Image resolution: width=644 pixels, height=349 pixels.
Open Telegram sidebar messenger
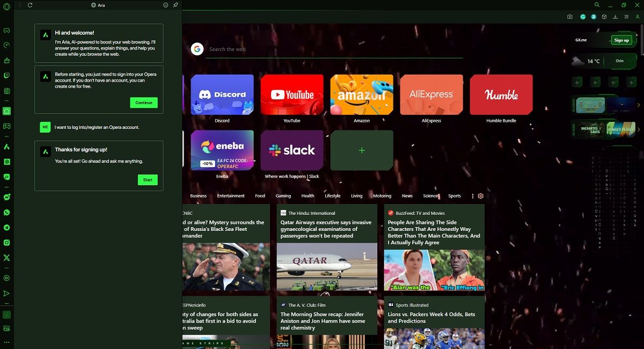click(x=7, y=228)
